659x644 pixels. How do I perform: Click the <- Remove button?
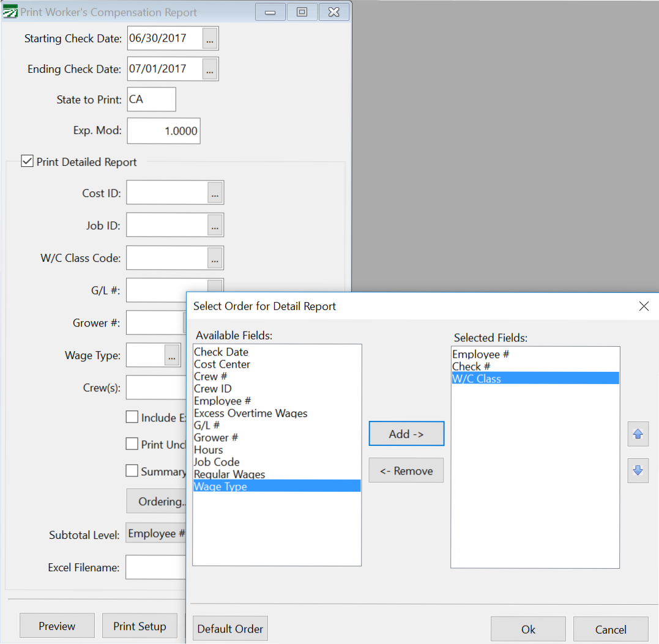tap(406, 471)
